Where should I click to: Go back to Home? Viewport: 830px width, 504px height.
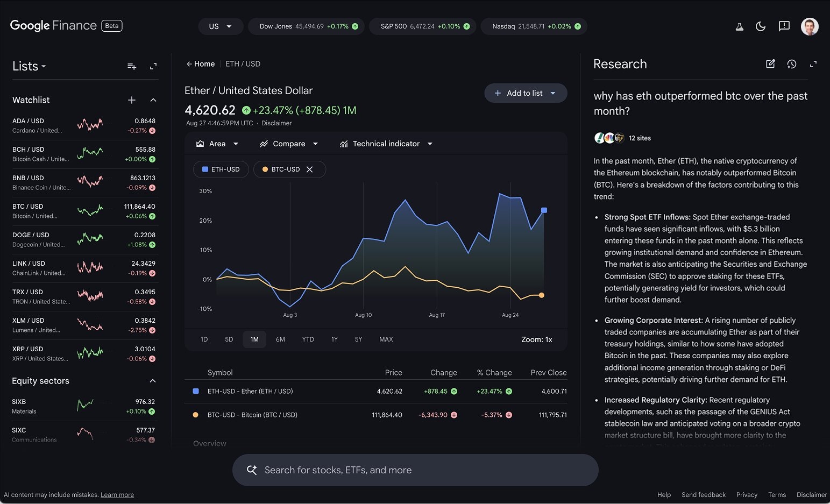[x=201, y=64]
